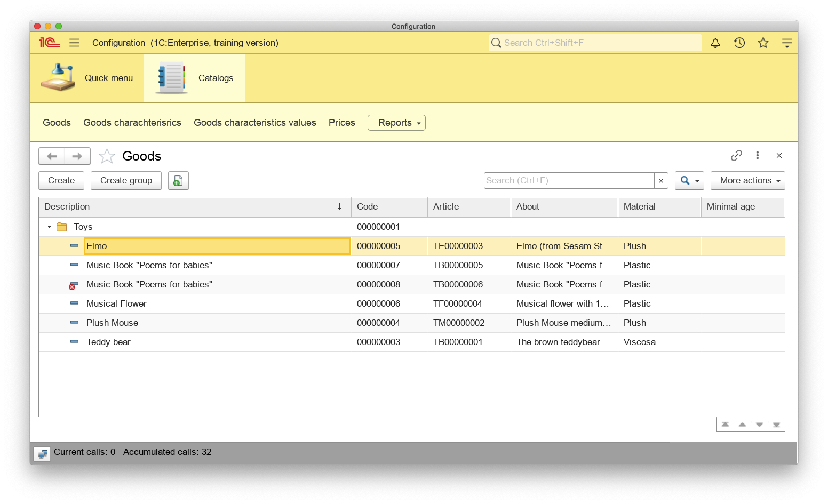This screenshot has width=828, height=504.
Task: Click the get link chain icon
Action: click(x=736, y=155)
